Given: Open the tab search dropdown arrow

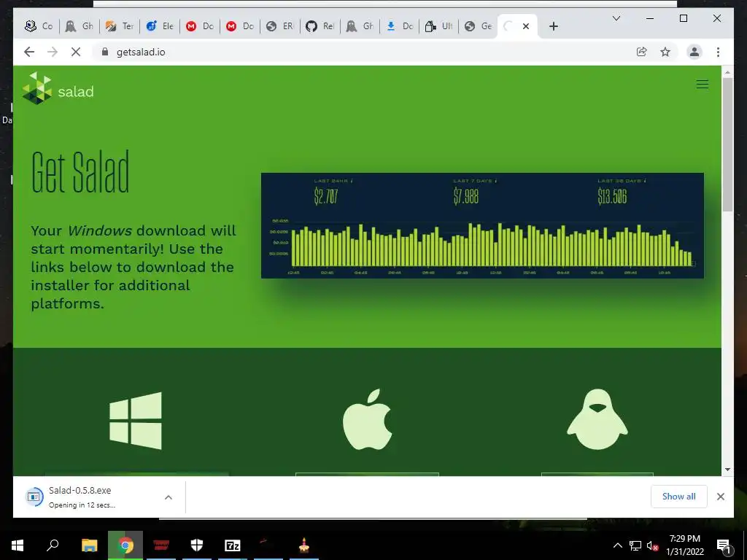Looking at the screenshot, I should 616,18.
